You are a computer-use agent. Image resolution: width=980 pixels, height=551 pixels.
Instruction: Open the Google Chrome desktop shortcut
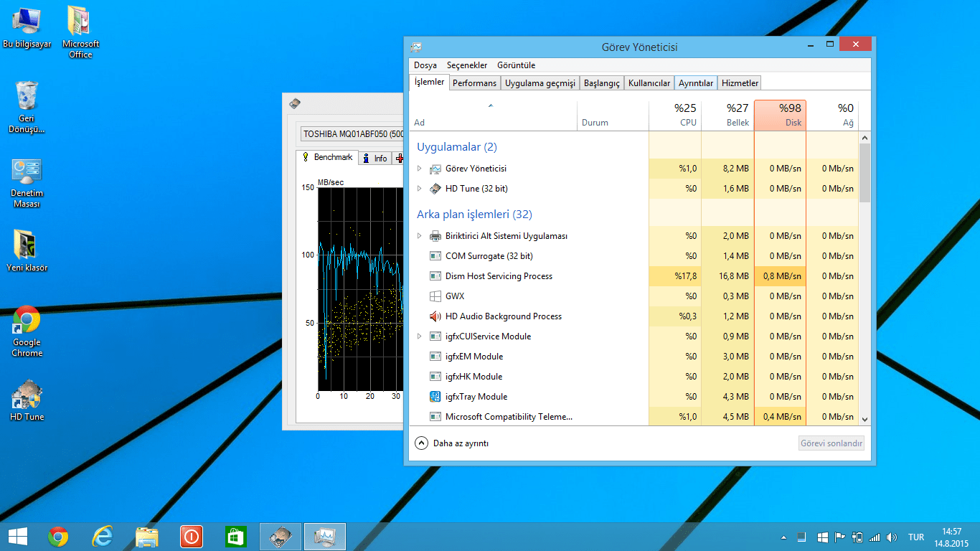coord(27,321)
